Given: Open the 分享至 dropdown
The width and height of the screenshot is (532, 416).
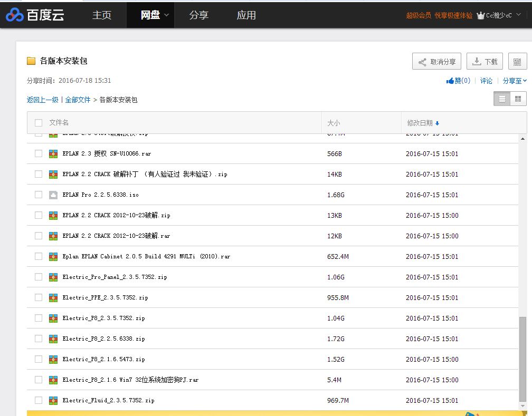Looking at the screenshot, I should [515, 81].
